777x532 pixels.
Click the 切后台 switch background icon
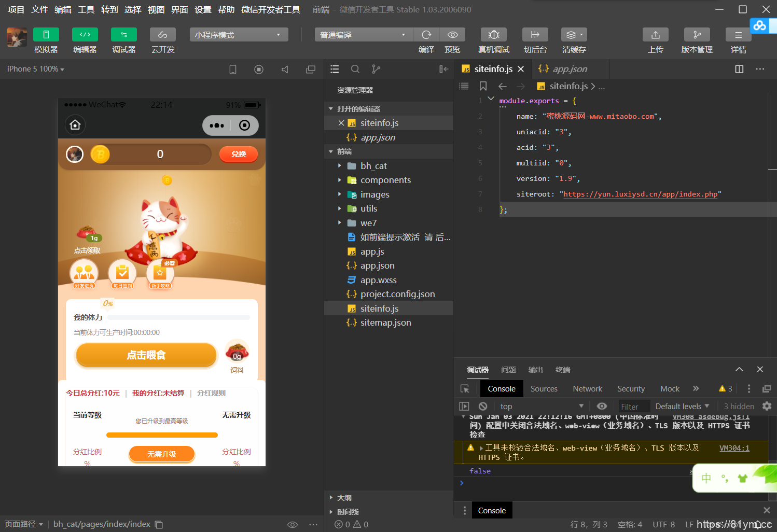[534, 34]
